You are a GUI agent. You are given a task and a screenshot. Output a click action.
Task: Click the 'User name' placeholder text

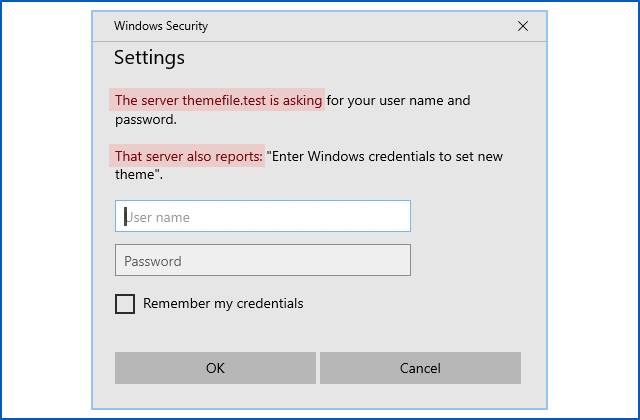point(158,217)
